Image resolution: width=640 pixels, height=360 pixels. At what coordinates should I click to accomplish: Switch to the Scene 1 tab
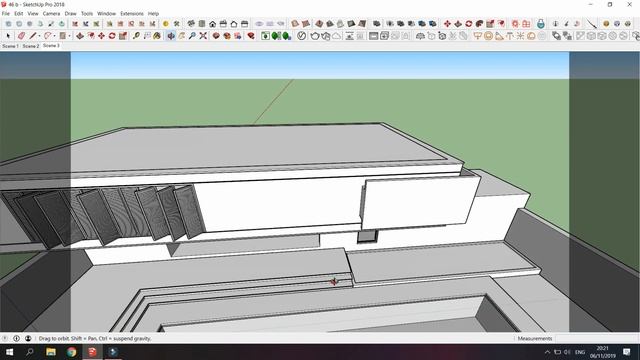click(x=10, y=46)
